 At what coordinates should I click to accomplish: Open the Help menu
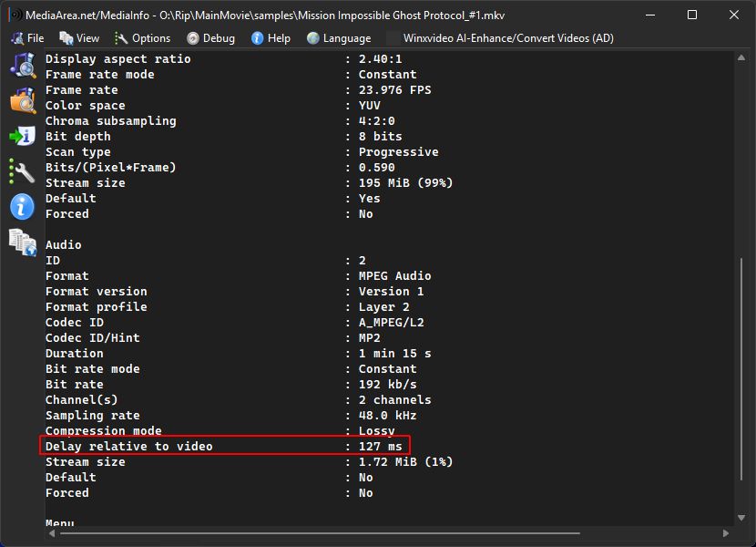tap(271, 38)
